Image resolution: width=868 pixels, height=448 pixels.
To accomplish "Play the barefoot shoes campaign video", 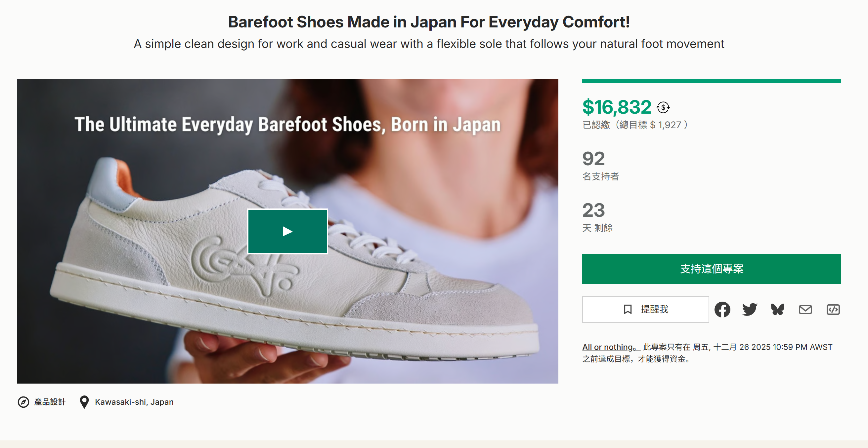I will coord(287,231).
